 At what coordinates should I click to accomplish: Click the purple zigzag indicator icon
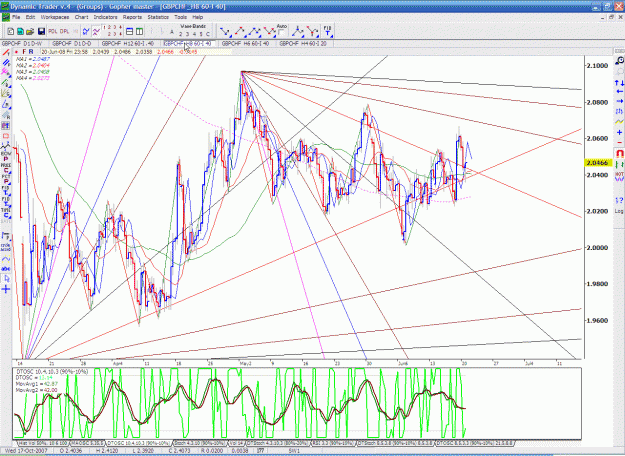point(96,31)
